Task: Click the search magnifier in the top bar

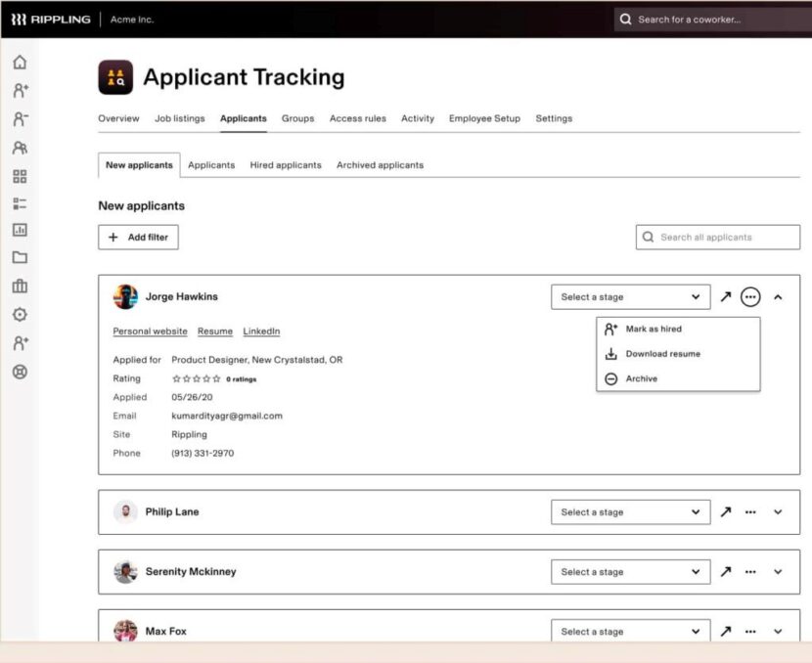Action: click(x=625, y=20)
